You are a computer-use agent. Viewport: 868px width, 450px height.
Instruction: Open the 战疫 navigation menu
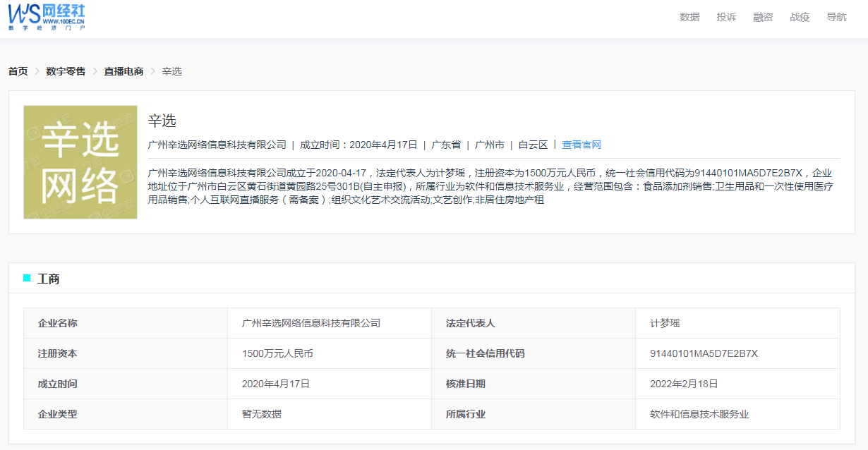pos(800,17)
